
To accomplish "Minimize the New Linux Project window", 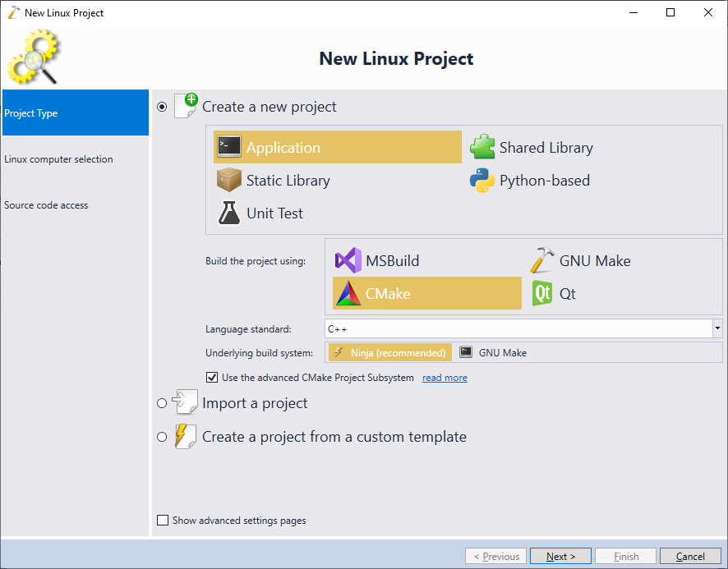I will point(634,12).
